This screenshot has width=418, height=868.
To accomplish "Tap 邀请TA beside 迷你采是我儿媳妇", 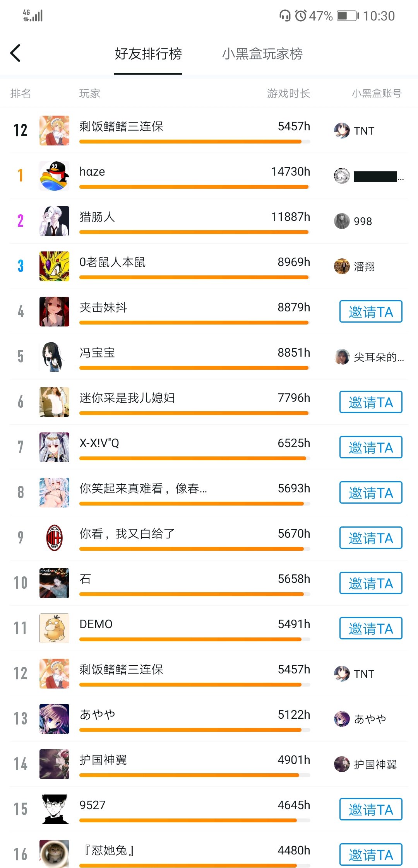I will pos(370,402).
